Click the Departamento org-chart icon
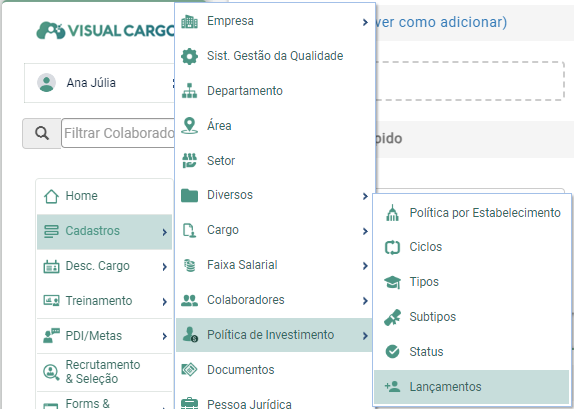This screenshot has height=409, width=574. coord(189,91)
